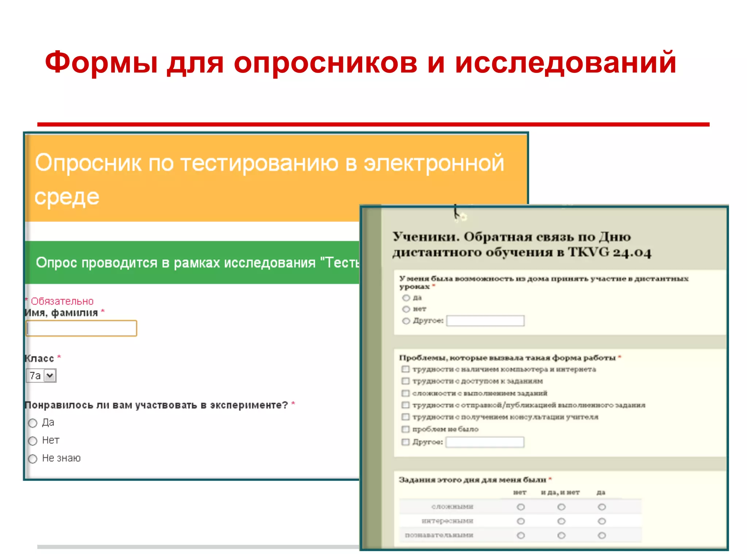Select 'Не знаю' radio option

(33, 459)
